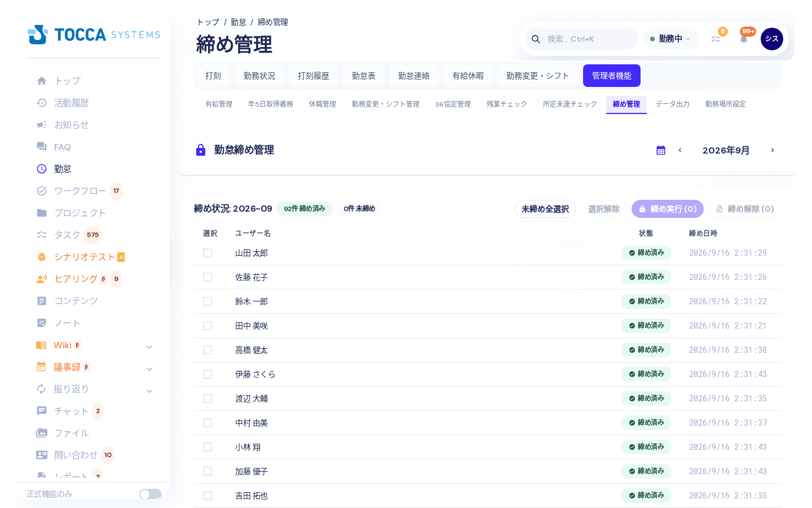Viewport: 812px width, 508px height.
Task: Click the search magnifier icon
Action: pos(536,39)
